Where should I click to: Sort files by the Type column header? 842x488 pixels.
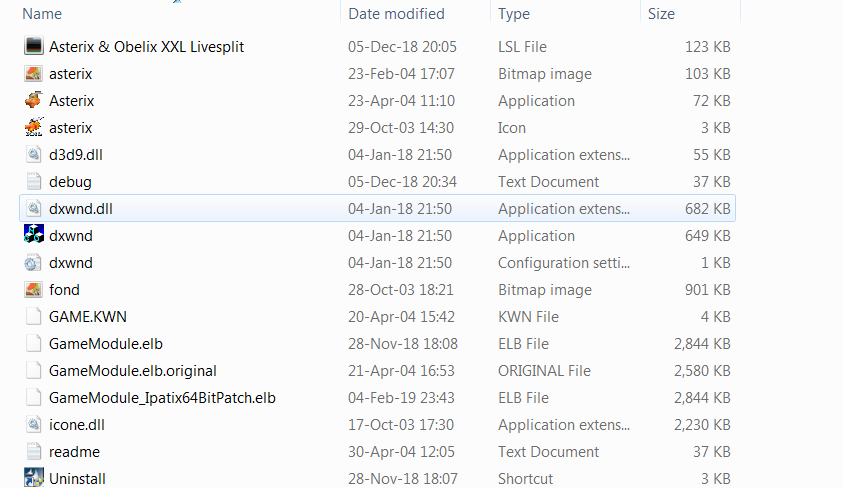click(x=514, y=13)
